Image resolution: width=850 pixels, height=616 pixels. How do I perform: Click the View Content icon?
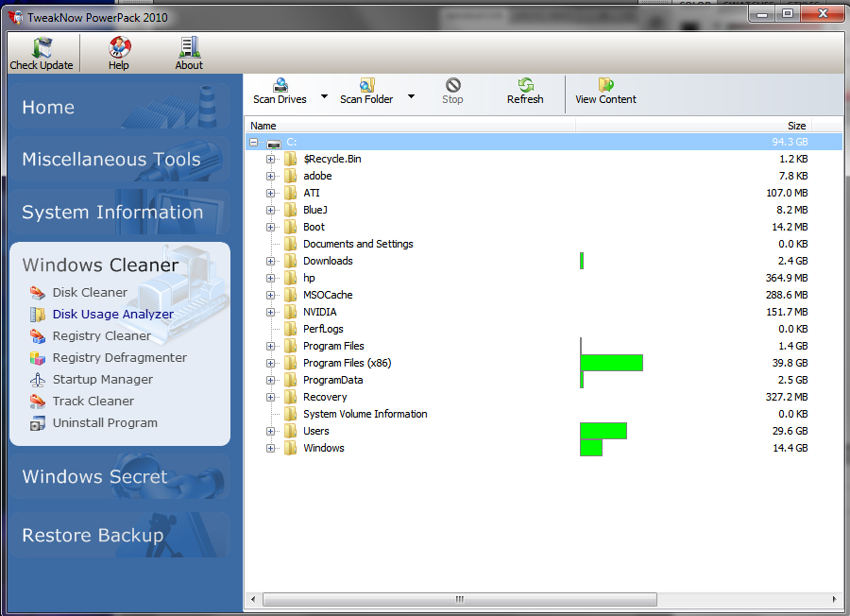[x=605, y=86]
